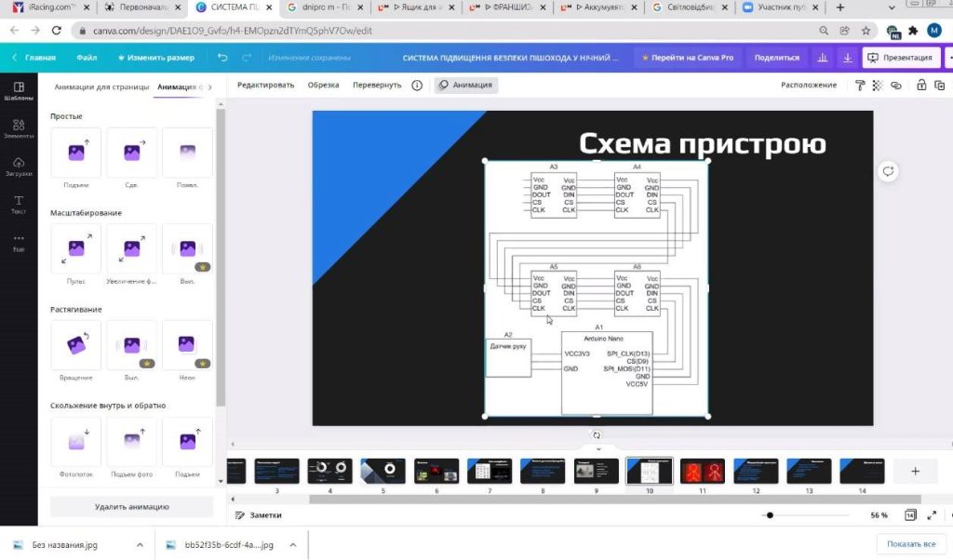
Task: Open options for bb52f35b-6cdf-4a....jpg download
Action: coord(293,545)
